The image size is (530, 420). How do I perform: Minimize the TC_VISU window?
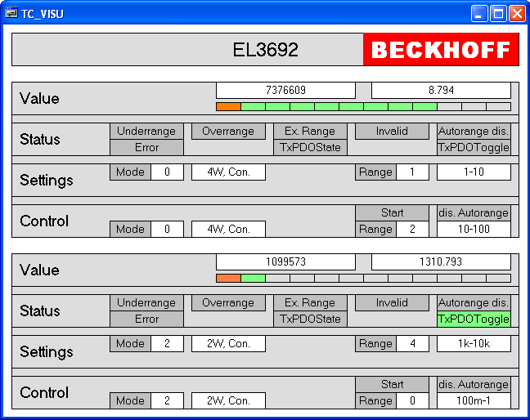click(479, 14)
